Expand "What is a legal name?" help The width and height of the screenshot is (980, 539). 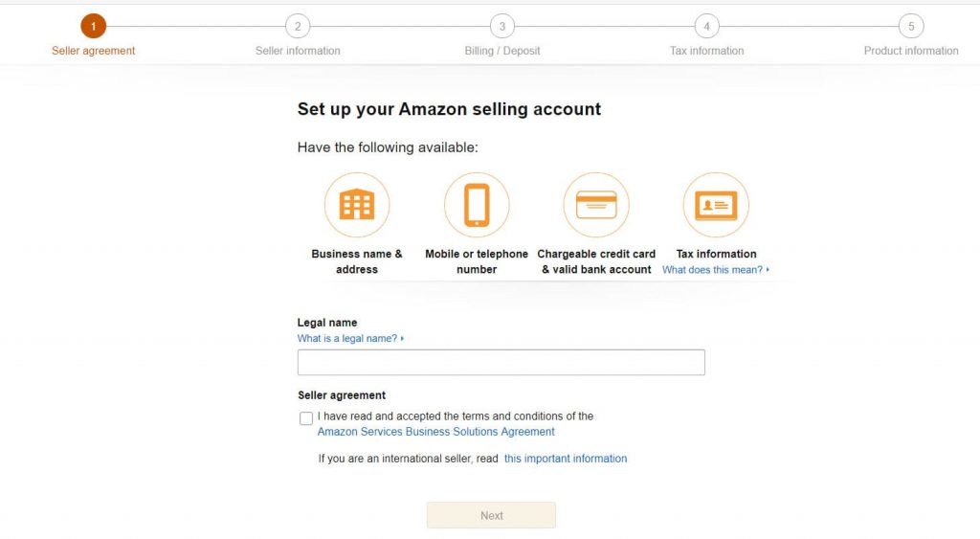(350, 339)
